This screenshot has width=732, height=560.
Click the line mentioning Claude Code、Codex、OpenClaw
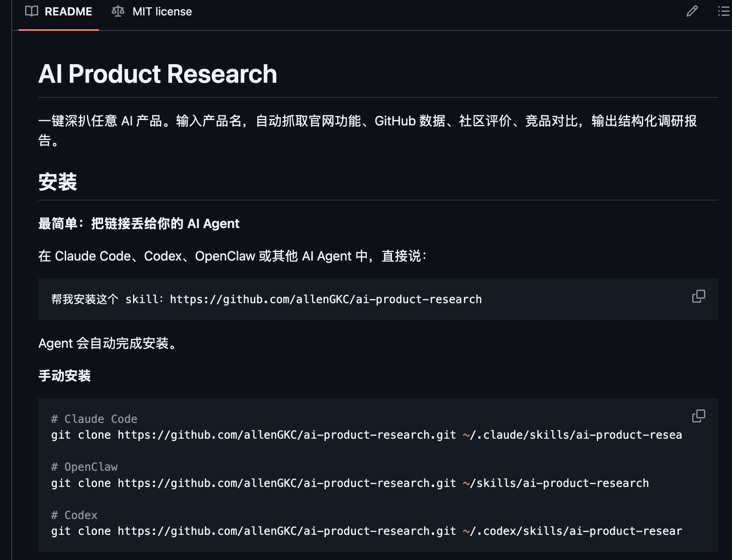(233, 256)
